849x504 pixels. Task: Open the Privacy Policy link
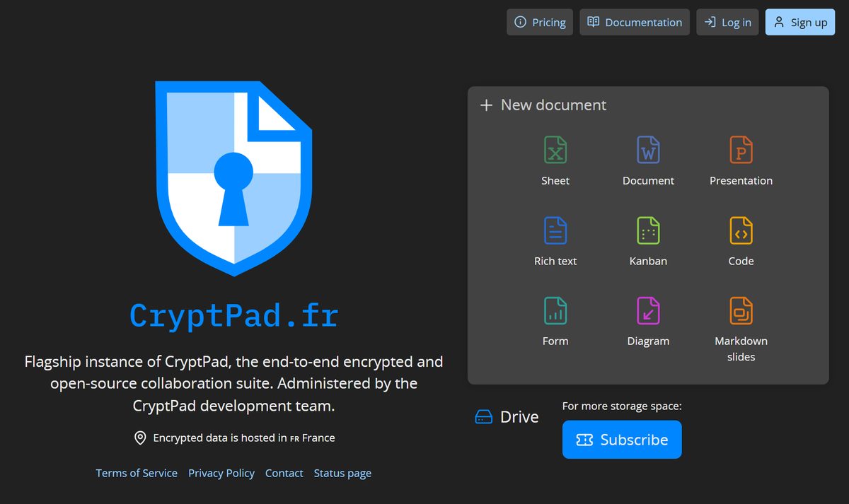[221, 473]
